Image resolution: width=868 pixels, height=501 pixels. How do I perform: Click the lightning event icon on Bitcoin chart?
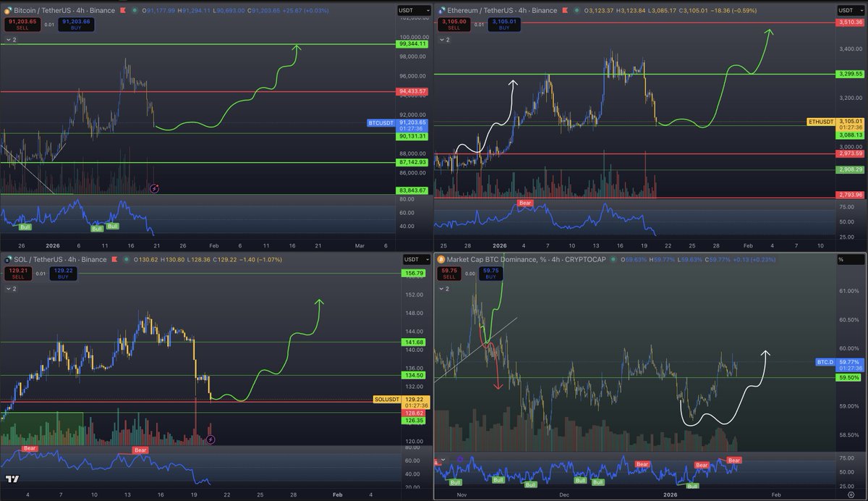154,188
